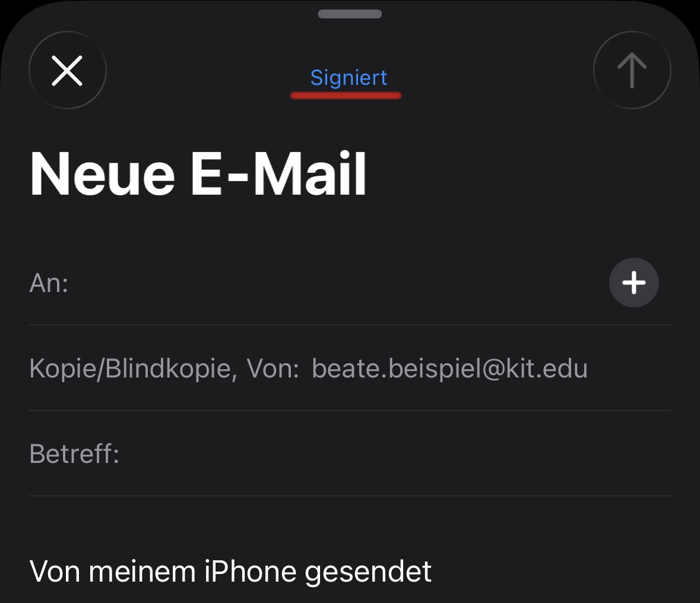Place cursor in 'Von meinem iPhone gesendet' text

(x=230, y=572)
